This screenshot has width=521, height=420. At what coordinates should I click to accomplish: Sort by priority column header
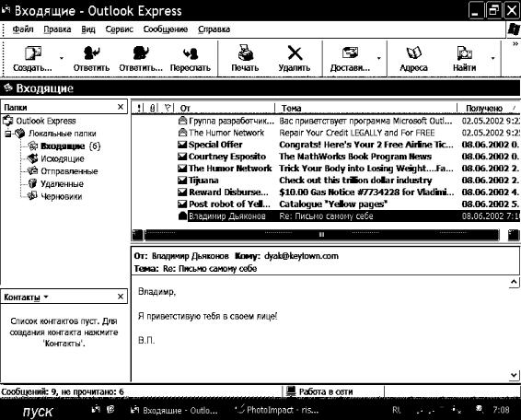point(140,108)
